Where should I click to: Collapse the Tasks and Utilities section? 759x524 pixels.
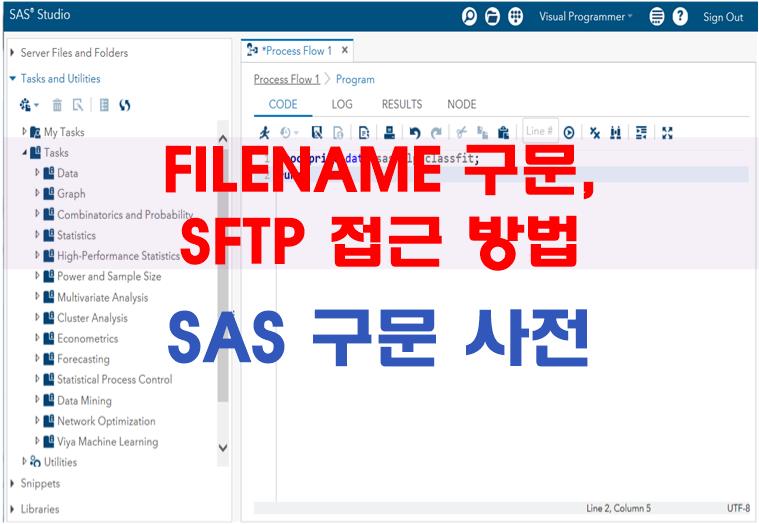13,78
